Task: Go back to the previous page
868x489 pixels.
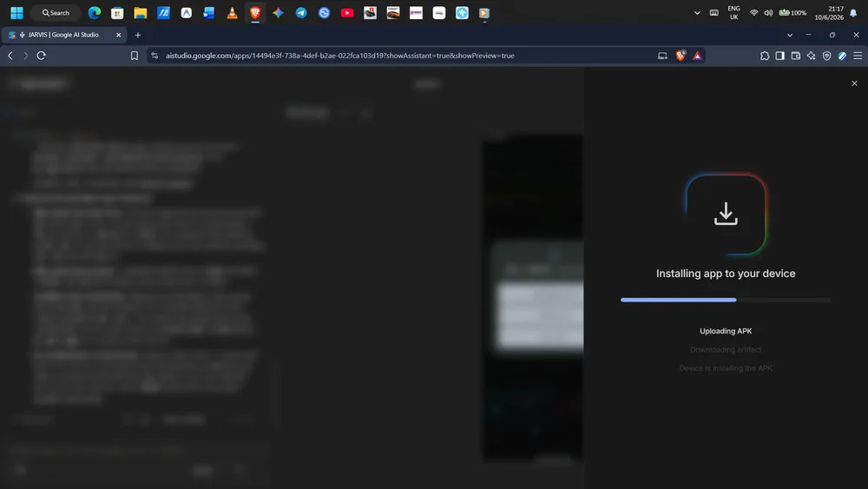Action: (10, 56)
